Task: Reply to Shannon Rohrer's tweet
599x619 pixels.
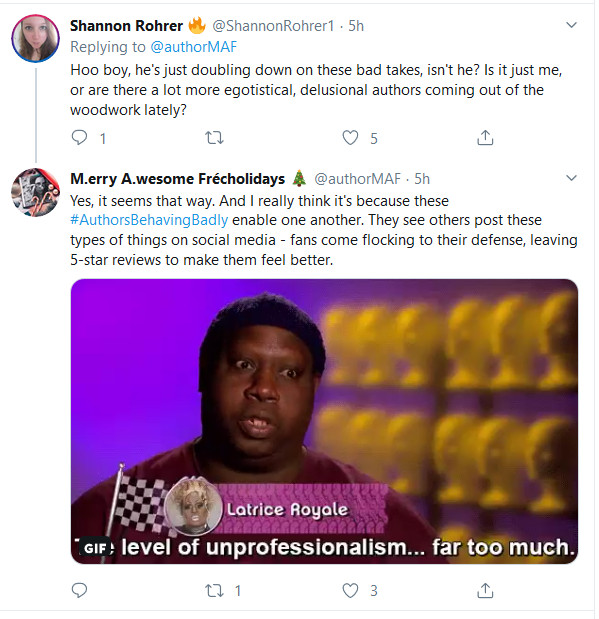Action: click(79, 138)
